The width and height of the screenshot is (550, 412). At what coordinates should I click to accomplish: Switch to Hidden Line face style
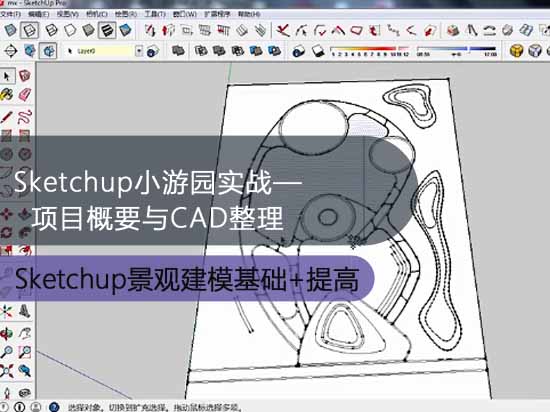pyautogui.click(x=70, y=31)
